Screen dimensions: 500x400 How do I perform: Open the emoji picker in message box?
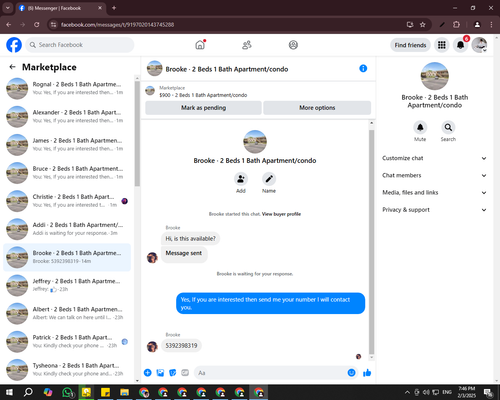351,373
